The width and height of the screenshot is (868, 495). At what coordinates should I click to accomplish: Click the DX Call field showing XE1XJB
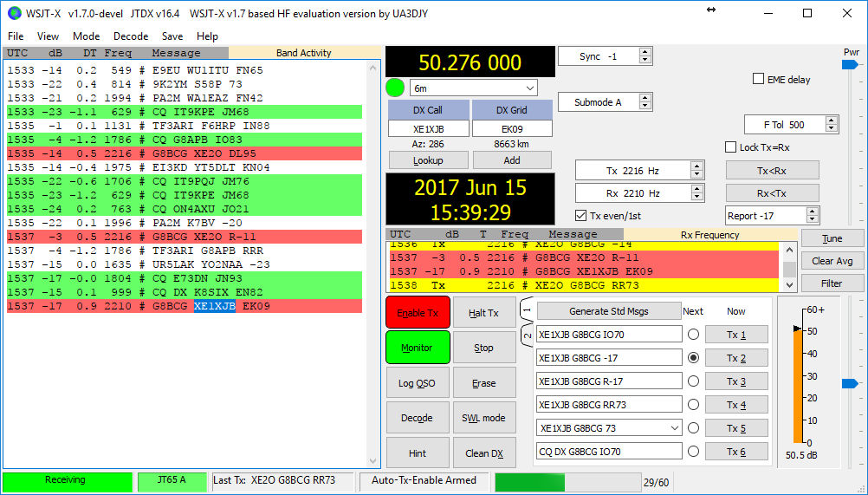pos(428,129)
